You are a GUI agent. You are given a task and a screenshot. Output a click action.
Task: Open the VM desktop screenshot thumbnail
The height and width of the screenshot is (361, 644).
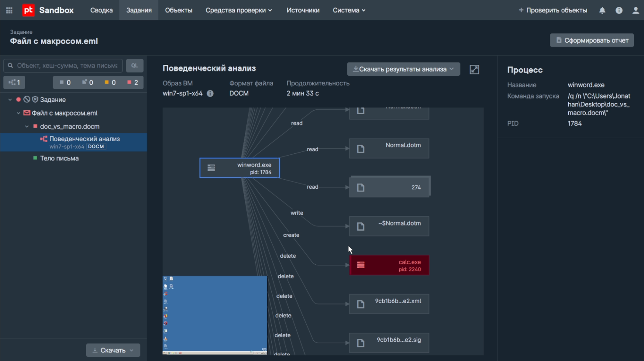[x=215, y=315]
